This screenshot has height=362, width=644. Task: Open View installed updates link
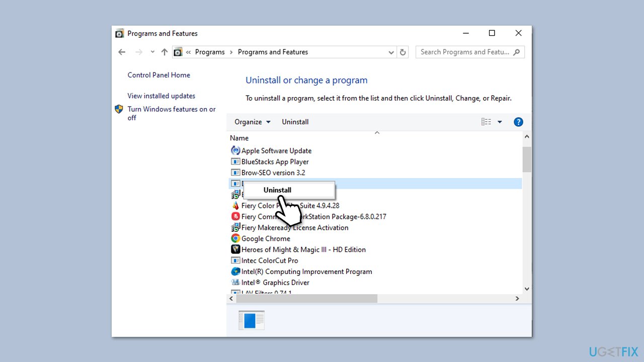pos(161,96)
